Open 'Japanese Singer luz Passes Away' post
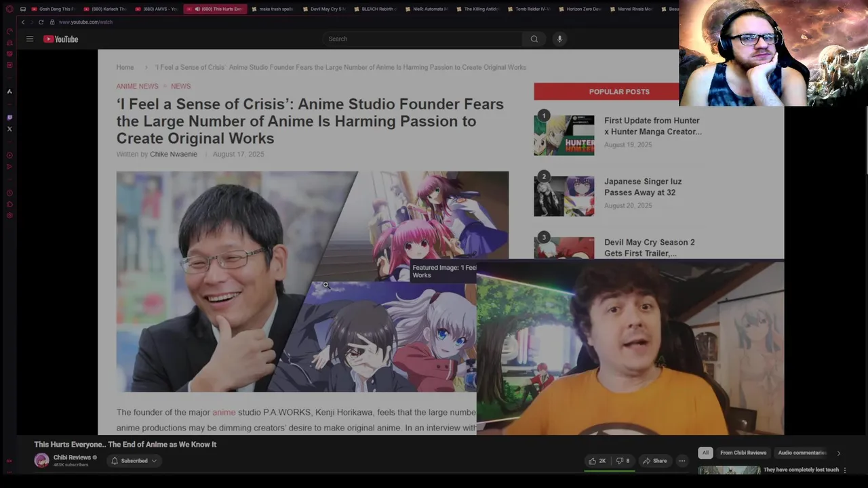The width and height of the screenshot is (868, 488). click(643, 187)
